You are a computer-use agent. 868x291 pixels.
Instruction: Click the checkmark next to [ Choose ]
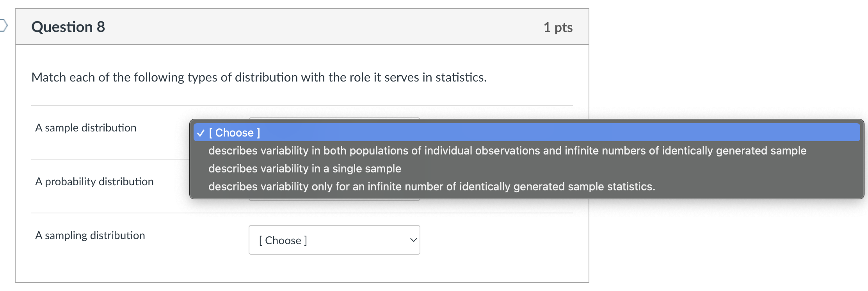point(201,133)
